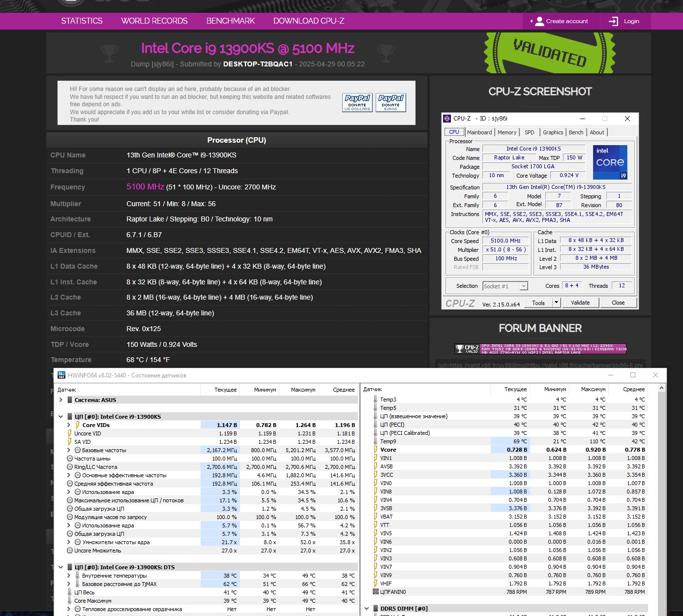Click the clock icon for Ring/LLC Частота
Viewport: 683px width, 616px height.
pyautogui.click(x=70, y=467)
